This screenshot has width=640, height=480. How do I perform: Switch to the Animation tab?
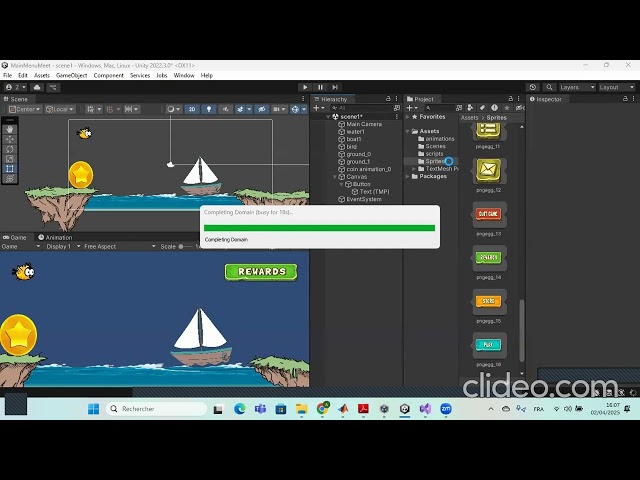pyautogui.click(x=55, y=237)
